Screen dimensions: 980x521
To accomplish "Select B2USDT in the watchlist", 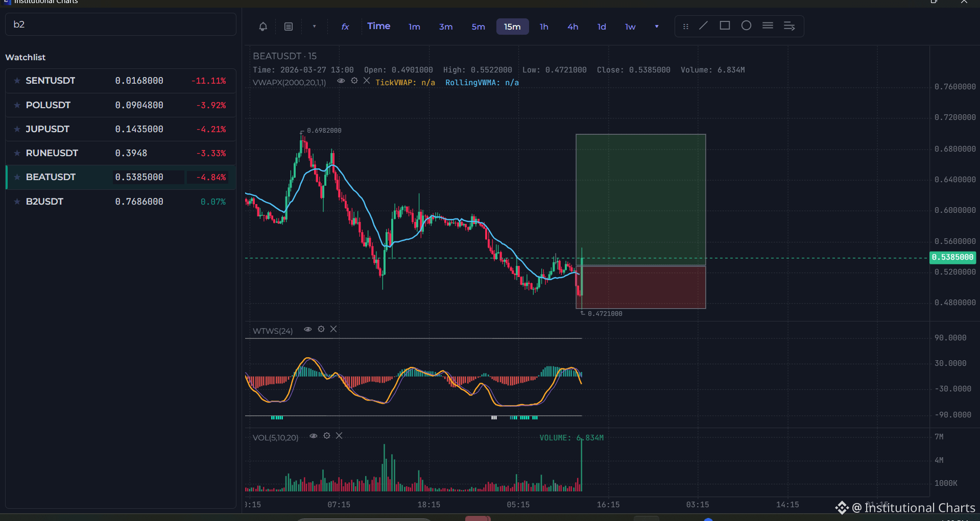I will [121, 202].
